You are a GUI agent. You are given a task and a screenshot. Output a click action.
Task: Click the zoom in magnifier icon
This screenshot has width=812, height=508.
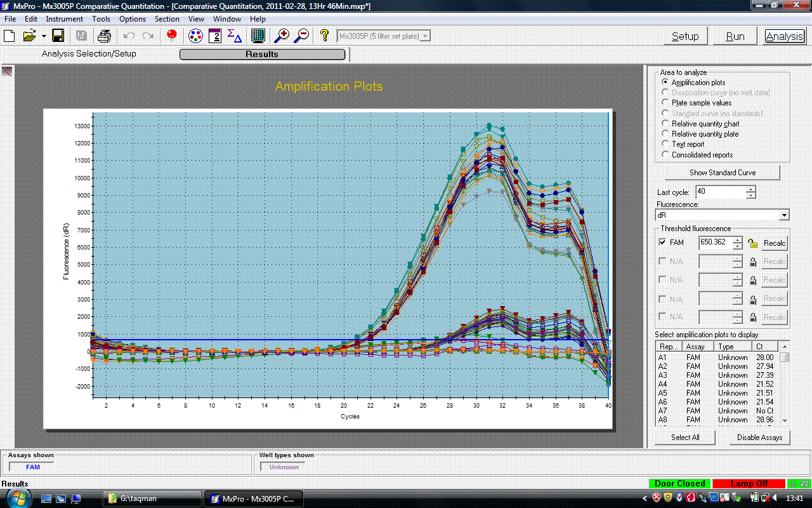click(282, 36)
